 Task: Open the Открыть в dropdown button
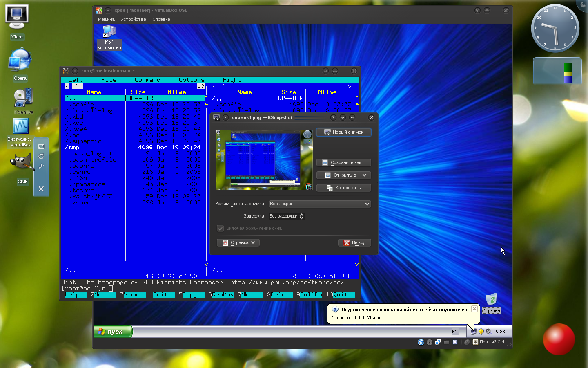click(344, 175)
